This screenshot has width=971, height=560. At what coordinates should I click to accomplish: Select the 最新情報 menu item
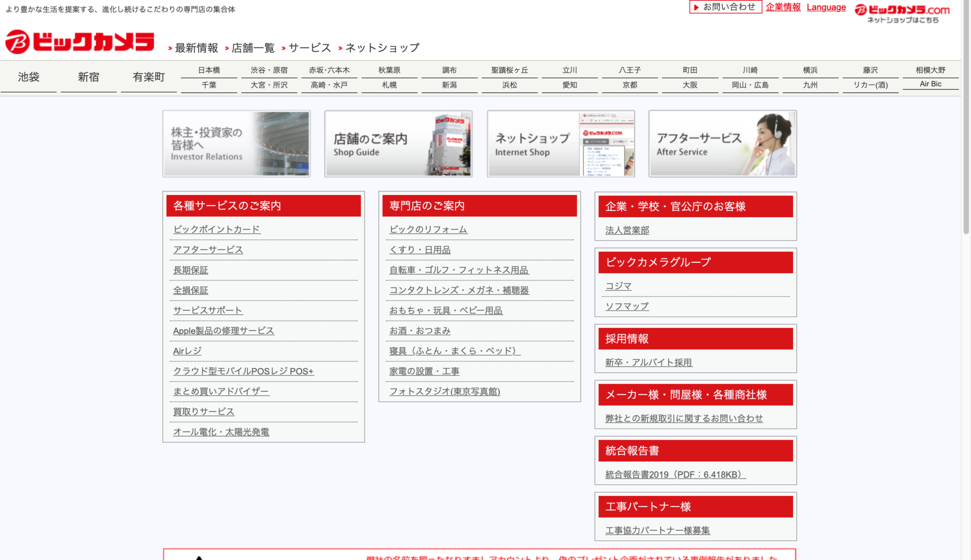click(x=196, y=48)
